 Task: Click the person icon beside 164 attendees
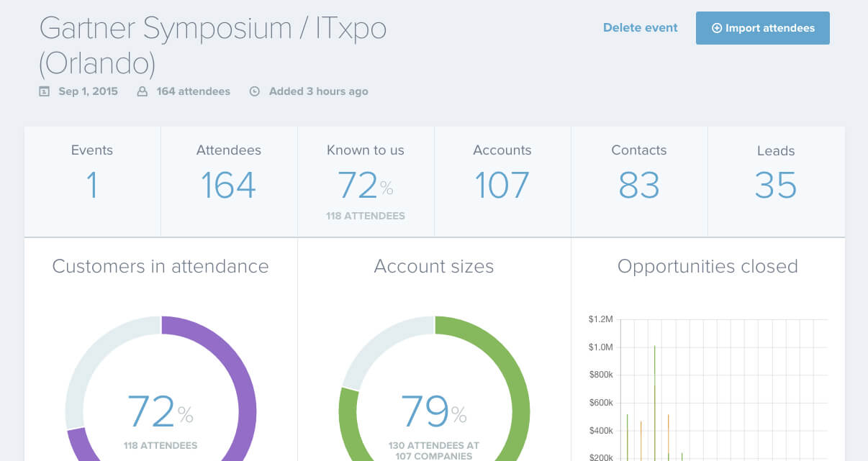click(143, 91)
